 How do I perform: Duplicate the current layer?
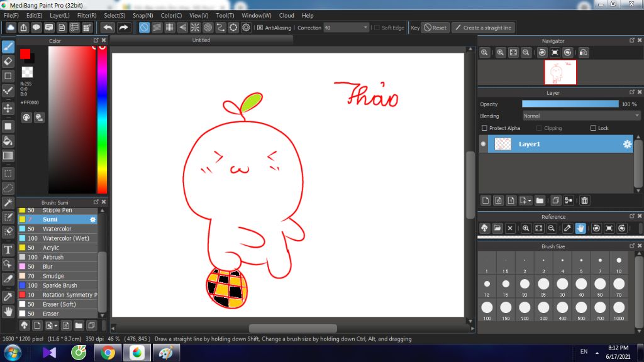click(555, 200)
